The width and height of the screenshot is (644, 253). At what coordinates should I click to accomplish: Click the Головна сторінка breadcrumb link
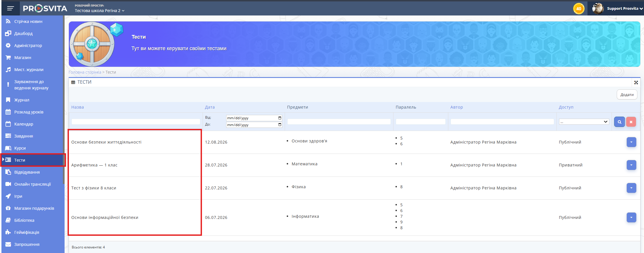click(85, 72)
